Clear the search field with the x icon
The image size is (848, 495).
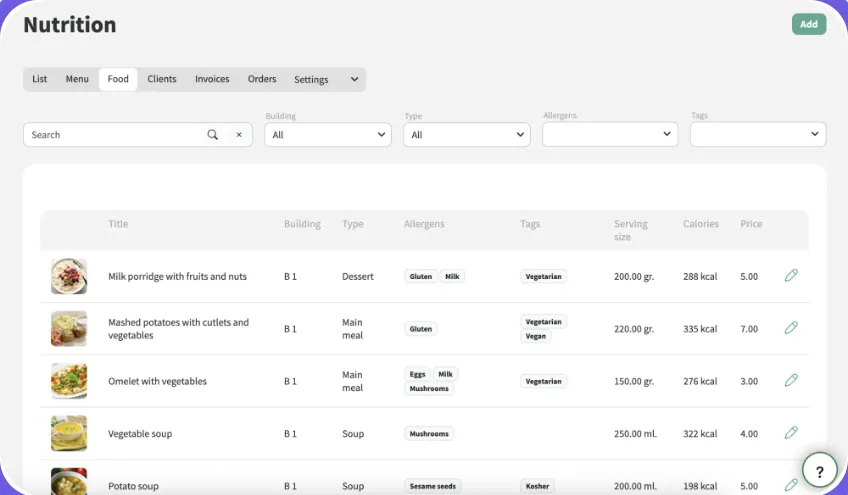(x=238, y=135)
